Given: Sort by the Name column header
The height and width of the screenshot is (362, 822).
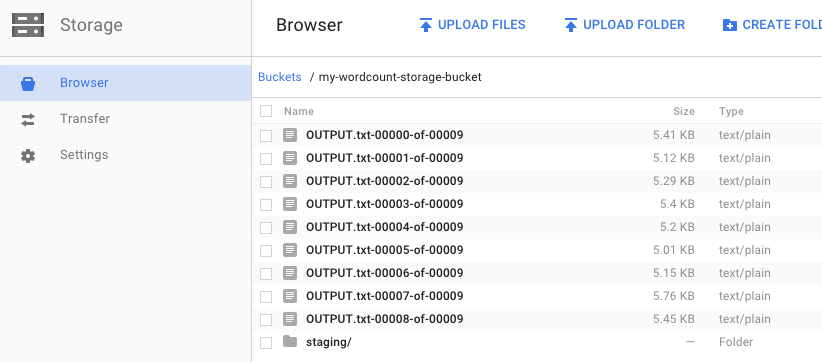Looking at the screenshot, I should click(x=299, y=111).
